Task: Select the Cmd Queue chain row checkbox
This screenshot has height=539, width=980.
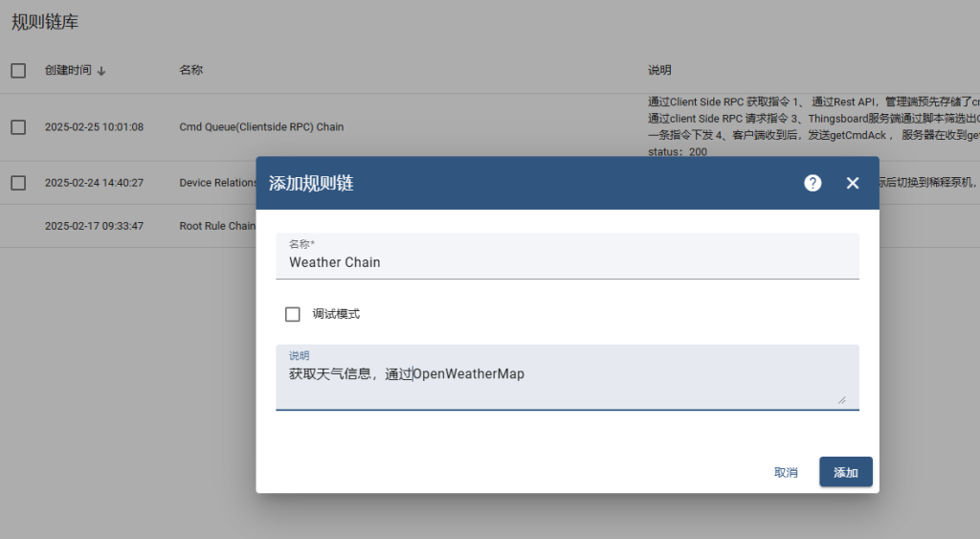Action: (x=18, y=127)
